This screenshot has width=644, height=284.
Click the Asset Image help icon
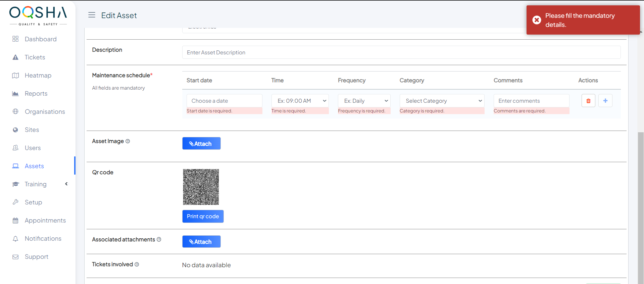pyautogui.click(x=128, y=141)
